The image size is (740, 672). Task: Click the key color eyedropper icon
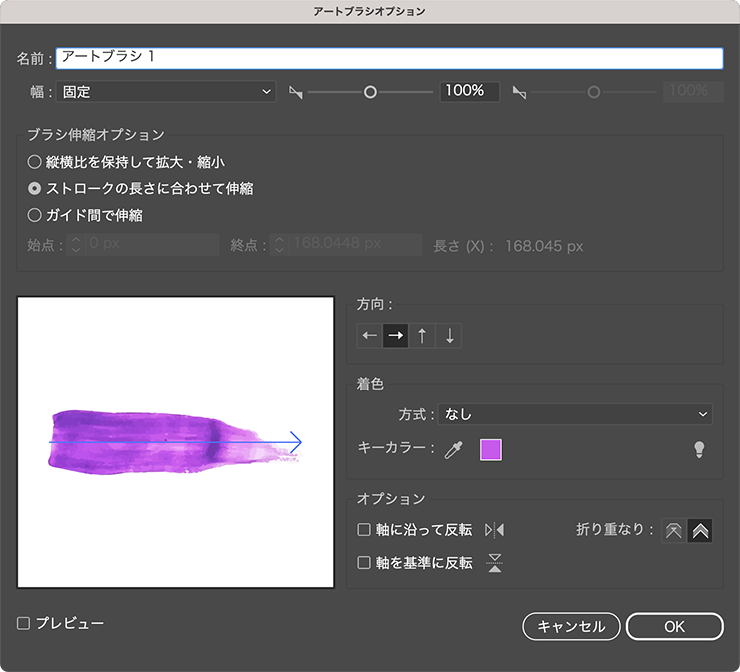point(454,450)
